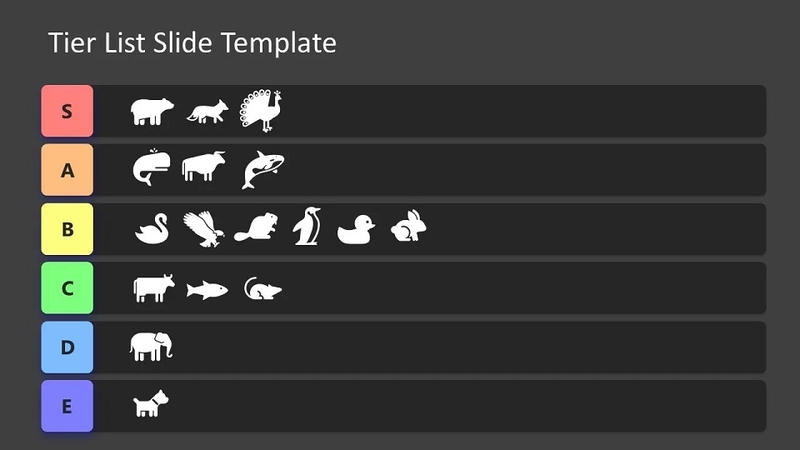Select the bear icon in S tier

[x=152, y=111]
